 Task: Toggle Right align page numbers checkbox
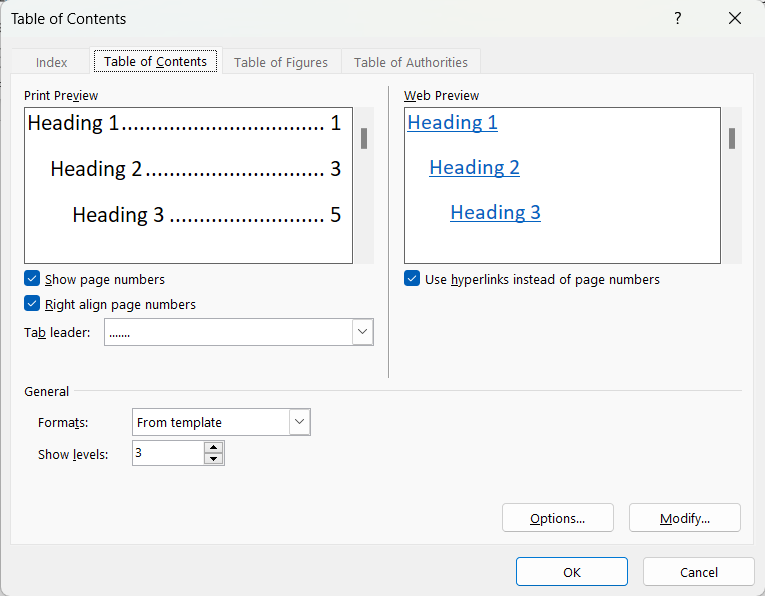tap(33, 304)
